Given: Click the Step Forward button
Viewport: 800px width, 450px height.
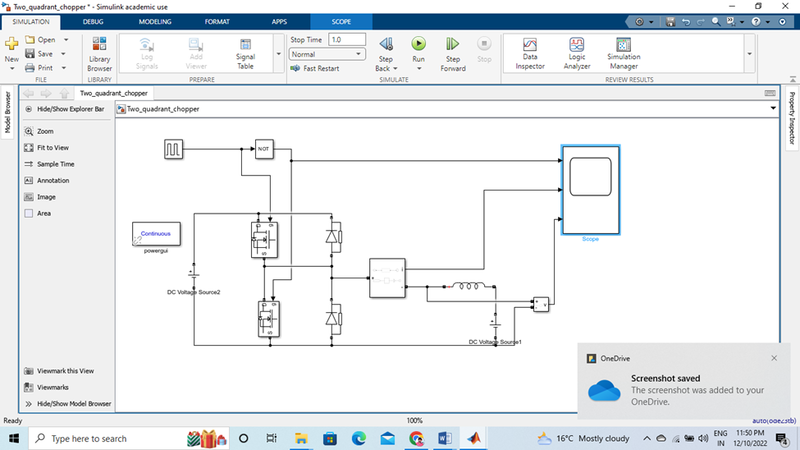Looking at the screenshot, I should click(453, 54).
